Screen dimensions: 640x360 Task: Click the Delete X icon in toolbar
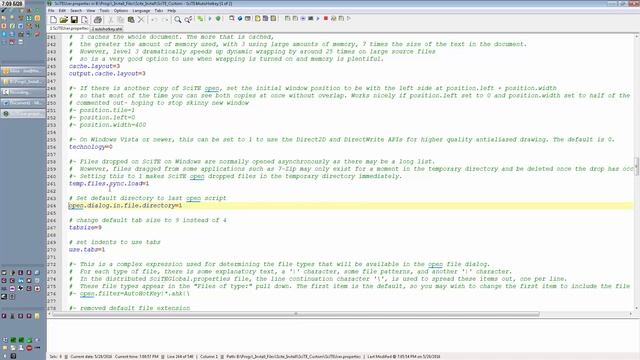click(141, 19)
